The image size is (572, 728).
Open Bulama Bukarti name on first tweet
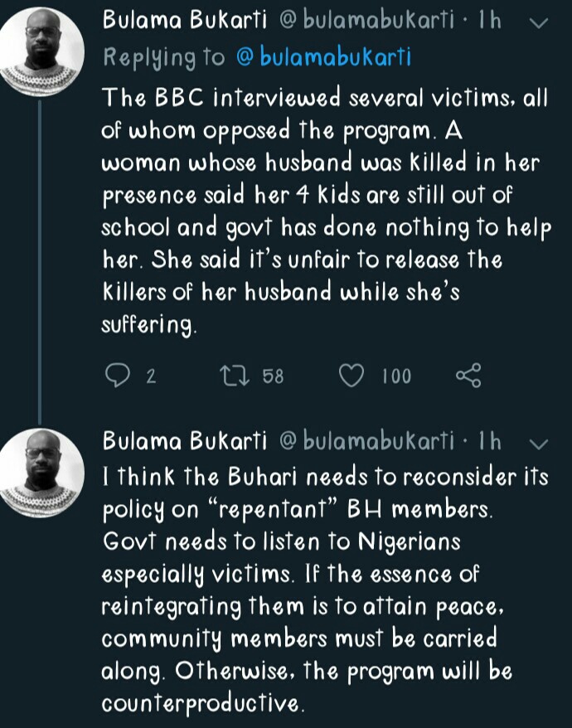pyautogui.click(x=184, y=22)
